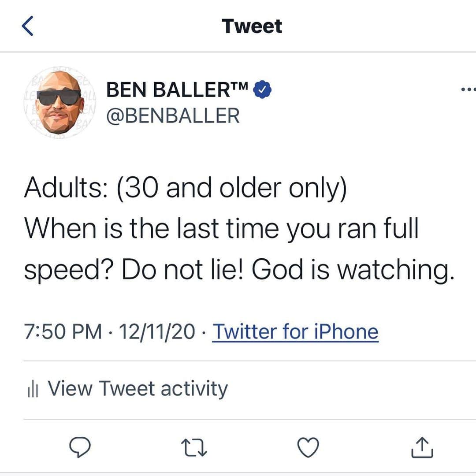This screenshot has width=476, height=476.
Task: Click the TM symbol after BEN BALLER
Action: click(x=240, y=86)
